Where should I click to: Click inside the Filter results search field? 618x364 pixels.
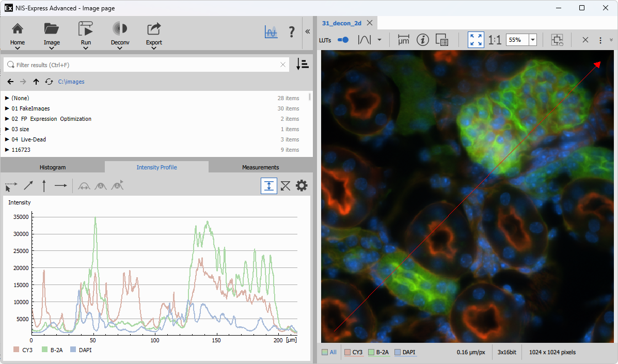[145, 64]
